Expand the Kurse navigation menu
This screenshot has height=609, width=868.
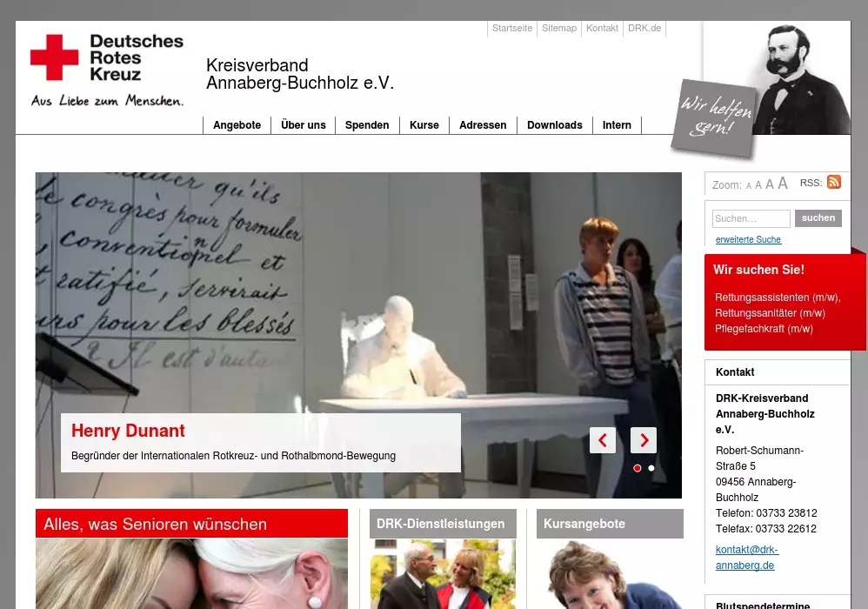pos(424,125)
